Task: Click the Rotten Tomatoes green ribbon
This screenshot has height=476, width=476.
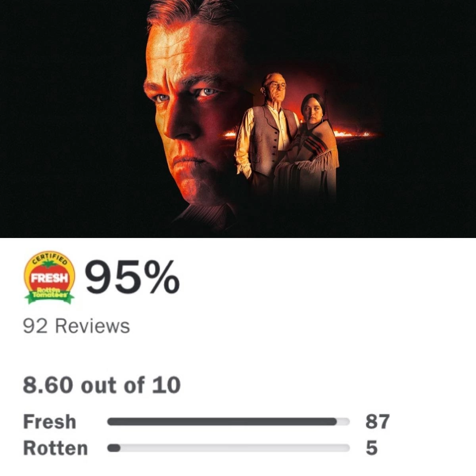Action: pyautogui.click(x=49, y=296)
